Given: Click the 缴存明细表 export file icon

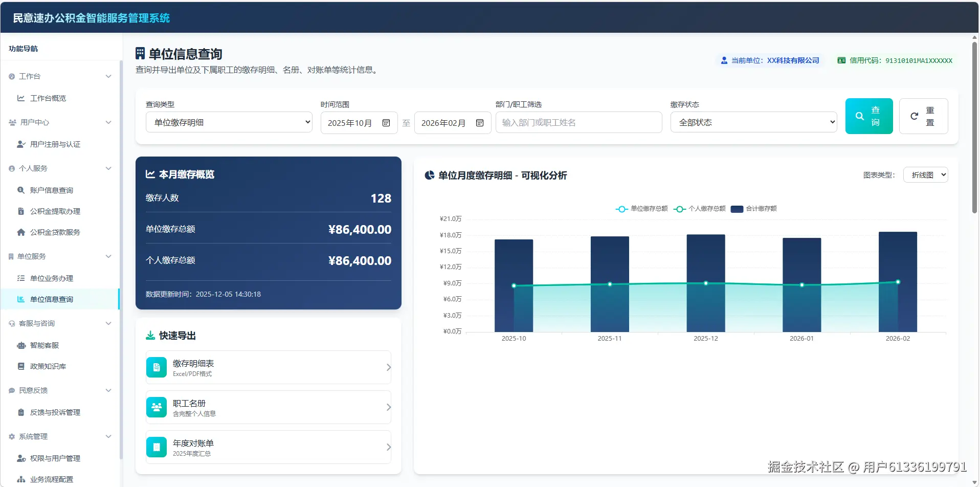Looking at the screenshot, I should (x=157, y=367).
